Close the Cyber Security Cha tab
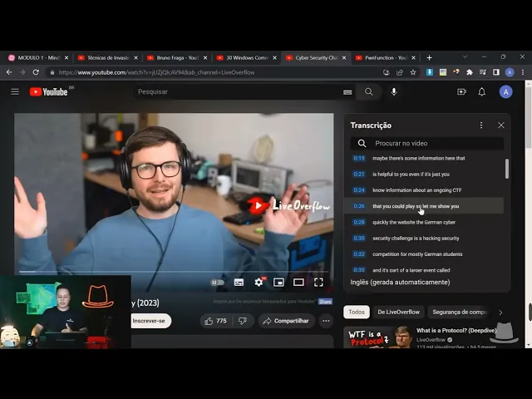 coord(344,57)
